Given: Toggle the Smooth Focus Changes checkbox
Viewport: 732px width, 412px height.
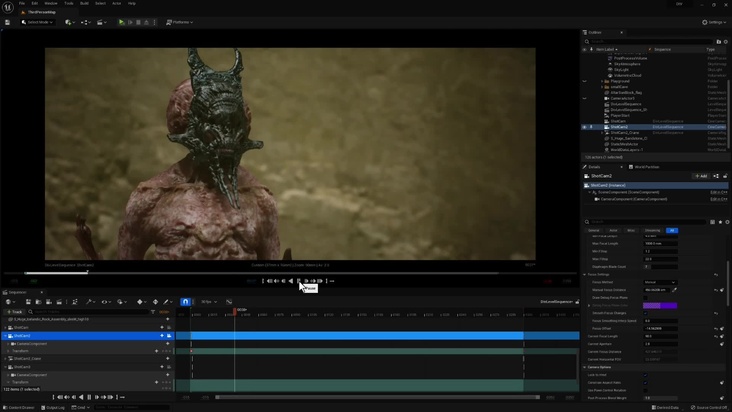Looking at the screenshot, I should point(646,313).
